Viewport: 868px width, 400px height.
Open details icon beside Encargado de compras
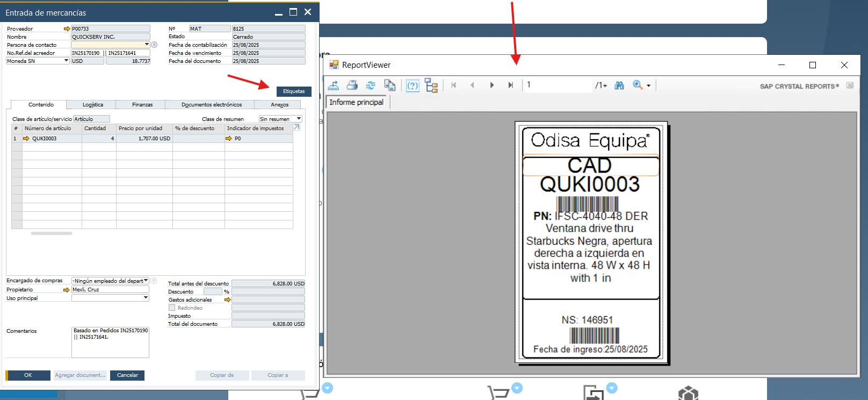(x=154, y=281)
